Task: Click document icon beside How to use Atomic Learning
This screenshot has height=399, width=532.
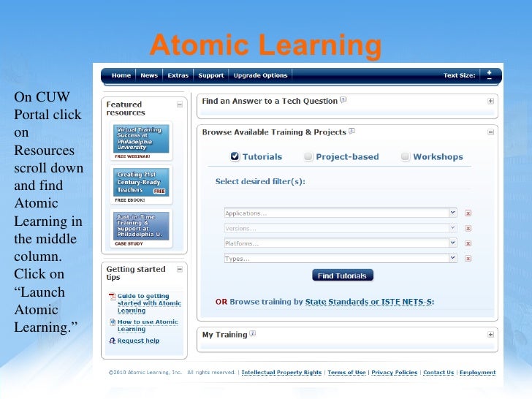Action: pos(113,322)
